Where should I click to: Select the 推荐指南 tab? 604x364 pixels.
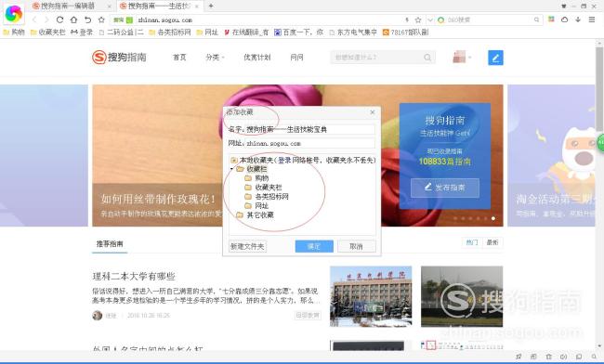pos(110,244)
